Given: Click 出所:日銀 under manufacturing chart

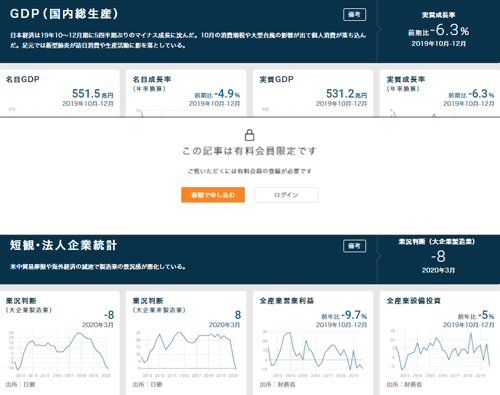Looking at the screenshot, I should pyautogui.click(x=20, y=384).
